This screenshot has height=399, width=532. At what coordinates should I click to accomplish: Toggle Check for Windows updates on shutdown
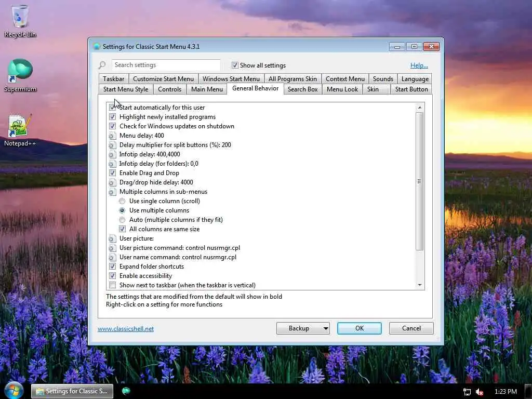click(x=112, y=126)
